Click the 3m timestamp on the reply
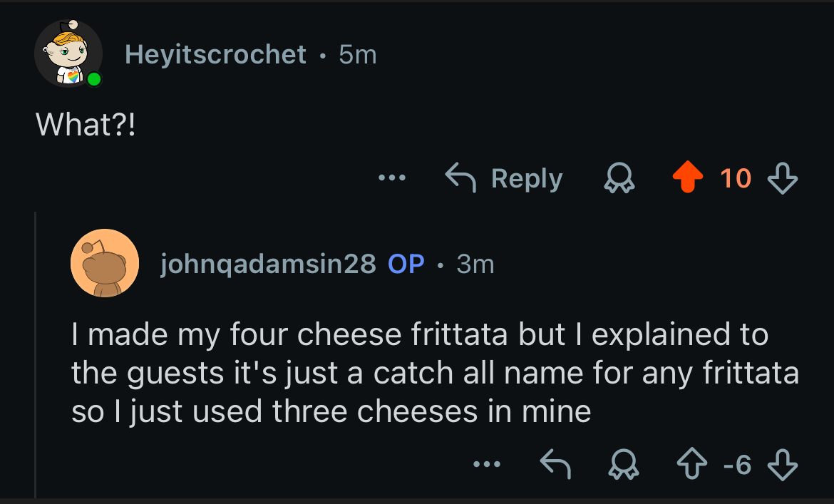The width and height of the screenshot is (834, 504). click(x=475, y=264)
